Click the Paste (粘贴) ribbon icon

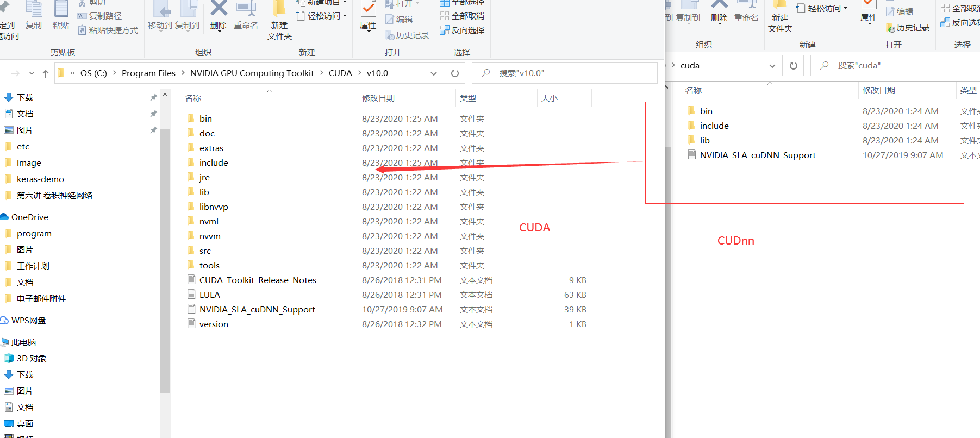[61, 15]
